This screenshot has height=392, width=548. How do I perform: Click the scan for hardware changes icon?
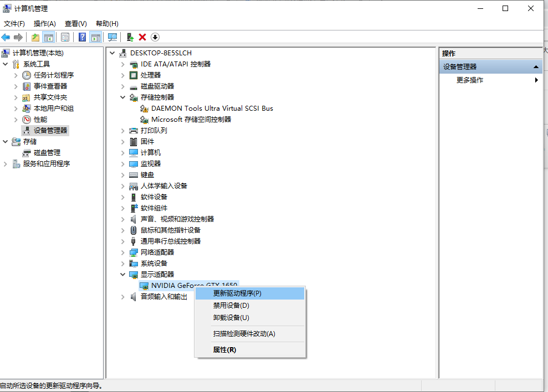112,37
